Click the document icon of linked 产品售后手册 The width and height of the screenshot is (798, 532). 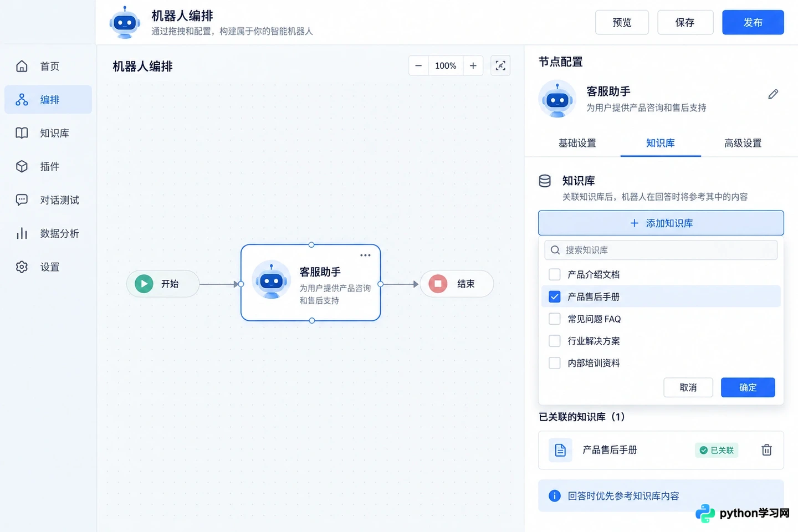click(x=560, y=450)
